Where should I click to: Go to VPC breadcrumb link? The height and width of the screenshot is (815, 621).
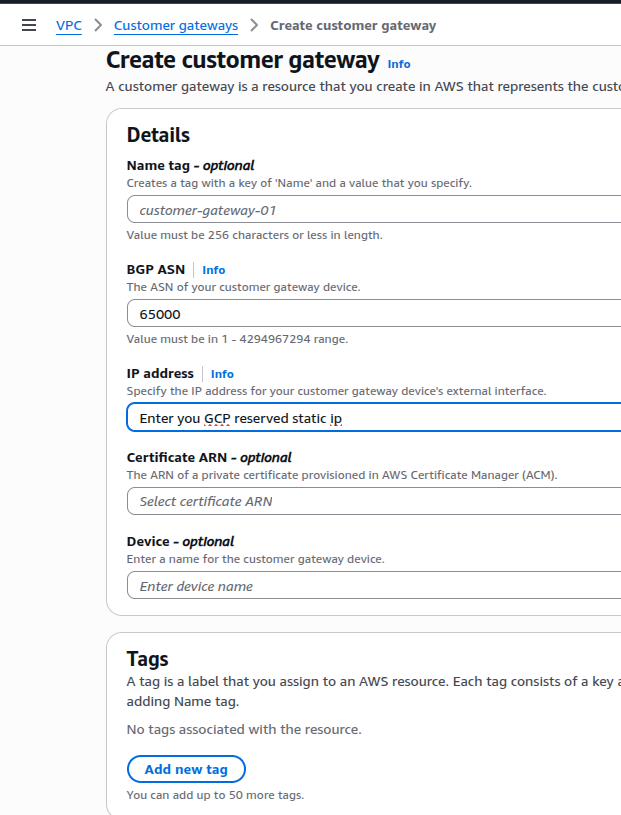click(69, 25)
